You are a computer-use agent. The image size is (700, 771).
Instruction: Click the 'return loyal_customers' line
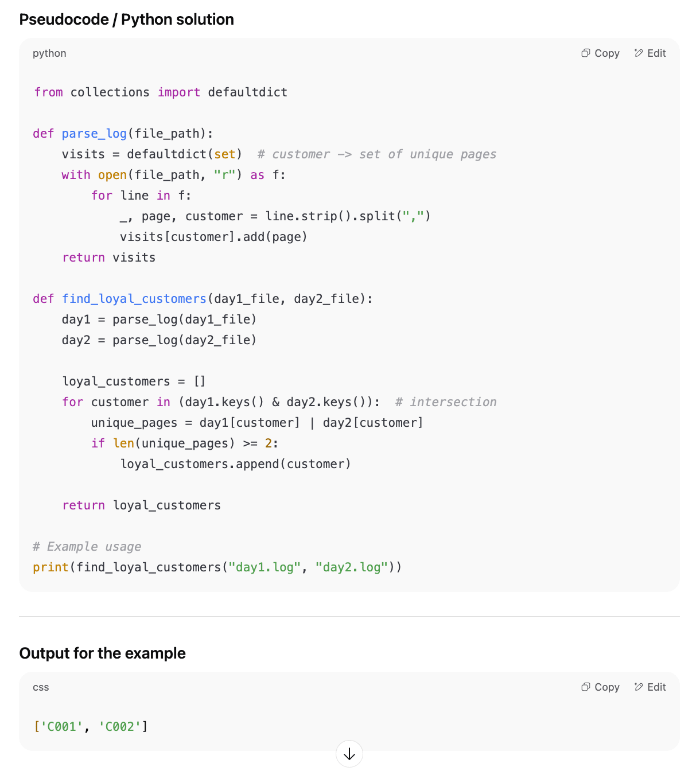(x=141, y=505)
